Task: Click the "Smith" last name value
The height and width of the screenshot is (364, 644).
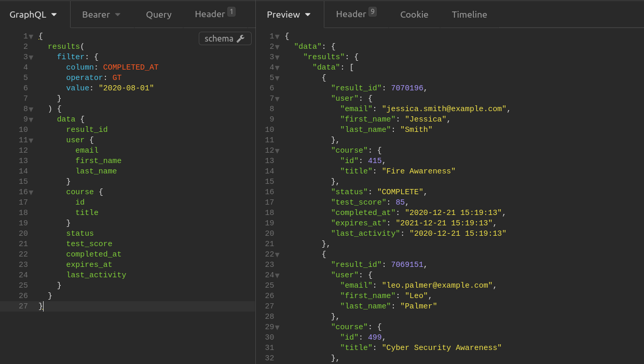Action: click(416, 129)
